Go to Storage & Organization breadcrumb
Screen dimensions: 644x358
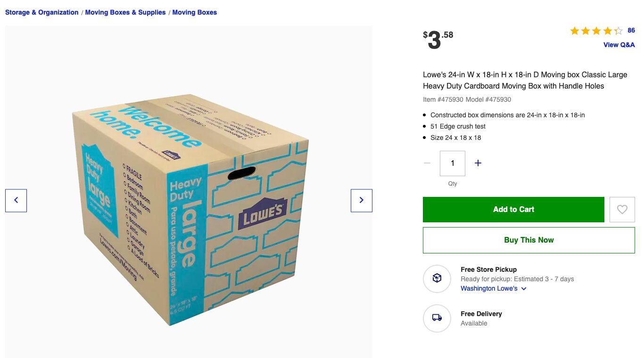click(41, 12)
